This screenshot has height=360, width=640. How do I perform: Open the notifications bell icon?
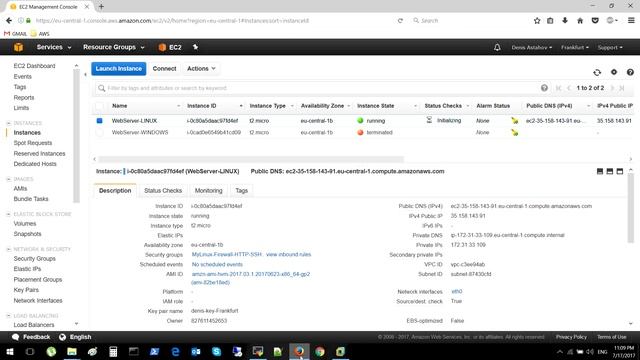pos(497,47)
